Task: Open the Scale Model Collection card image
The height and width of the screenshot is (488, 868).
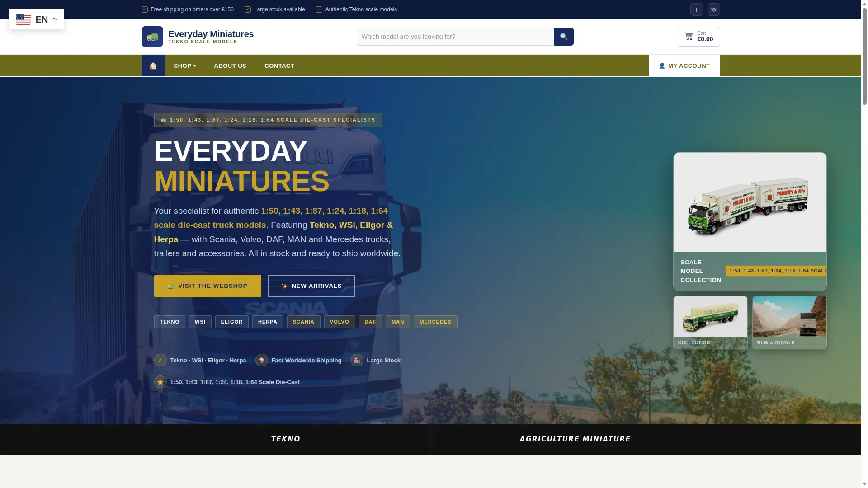Action: pyautogui.click(x=750, y=202)
